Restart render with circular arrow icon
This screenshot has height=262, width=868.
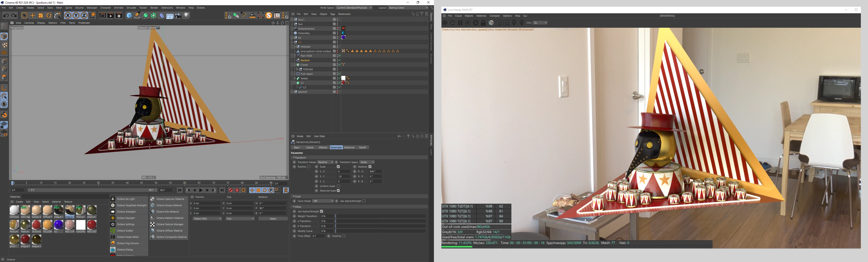tap(453, 23)
